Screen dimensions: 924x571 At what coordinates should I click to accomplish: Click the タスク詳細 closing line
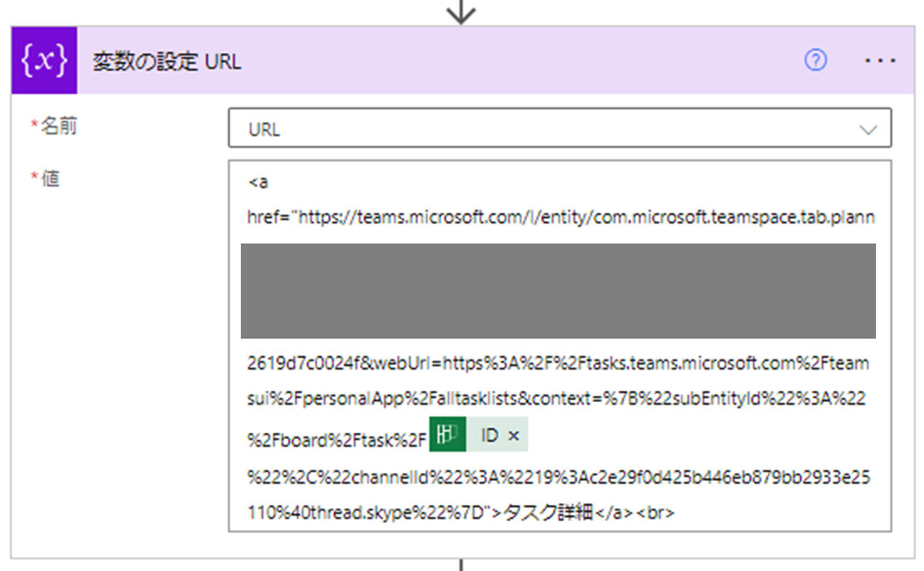(461, 512)
